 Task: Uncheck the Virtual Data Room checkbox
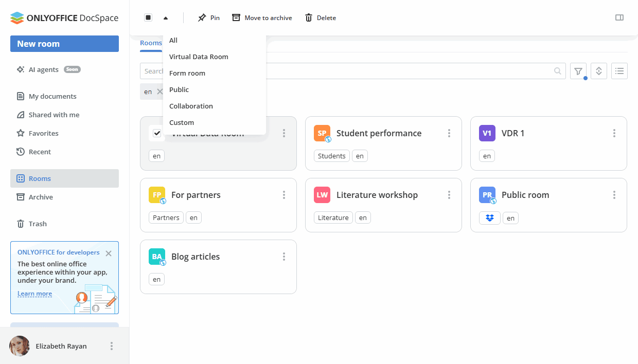pos(157,133)
